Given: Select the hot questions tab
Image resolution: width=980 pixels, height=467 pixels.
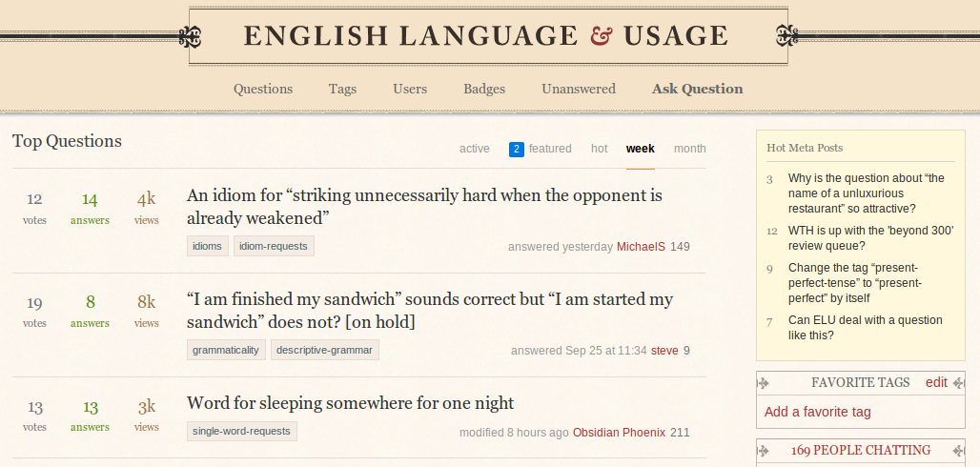Looking at the screenshot, I should (x=599, y=149).
